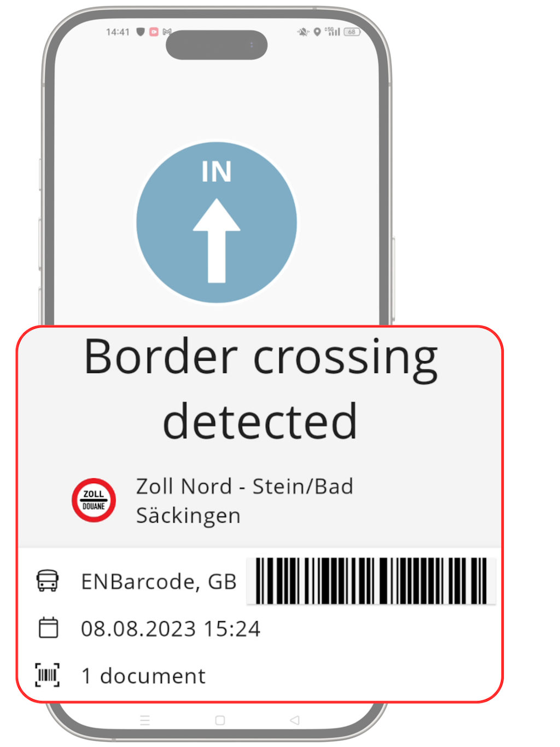Tap the barcode scanner icon
The height and width of the screenshot is (747, 560).
(48, 675)
